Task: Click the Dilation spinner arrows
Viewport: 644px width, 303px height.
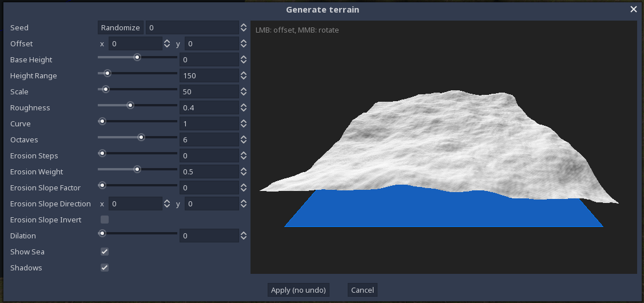Action: (x=244, y=236)
